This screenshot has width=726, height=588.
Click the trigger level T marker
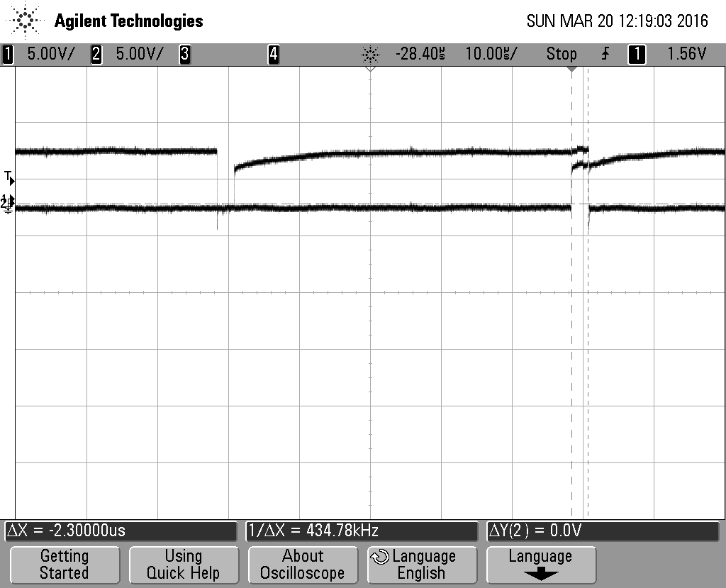tap(9, 177)
